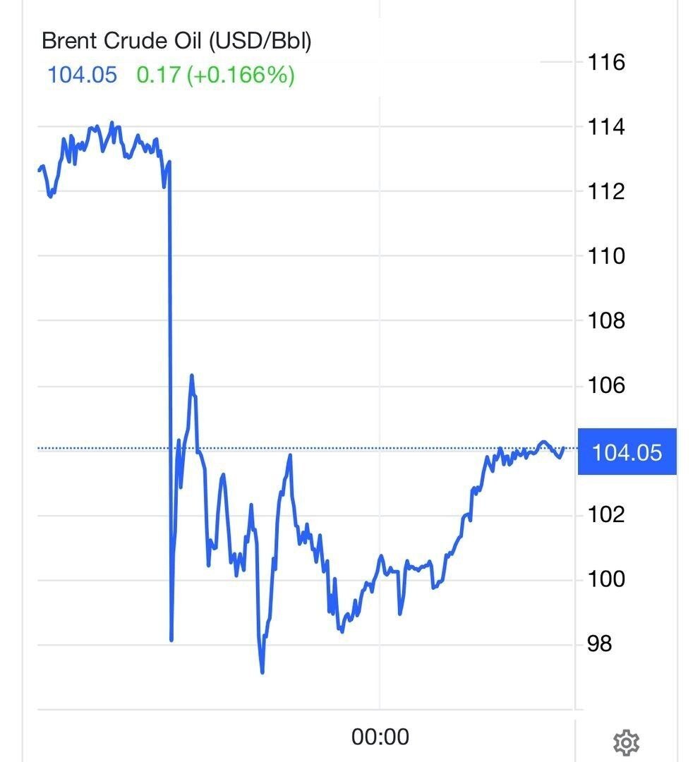Click the 100 price axis label

click(x=607, y=579)
